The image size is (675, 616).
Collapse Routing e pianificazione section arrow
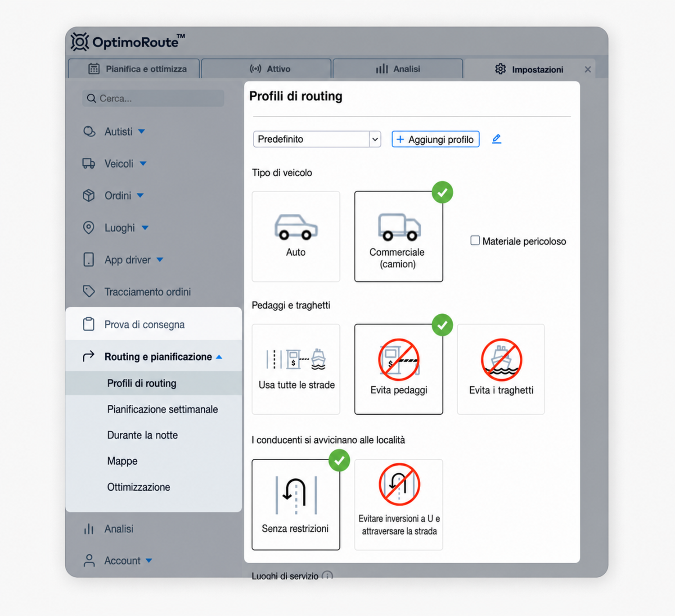(219, 357)
